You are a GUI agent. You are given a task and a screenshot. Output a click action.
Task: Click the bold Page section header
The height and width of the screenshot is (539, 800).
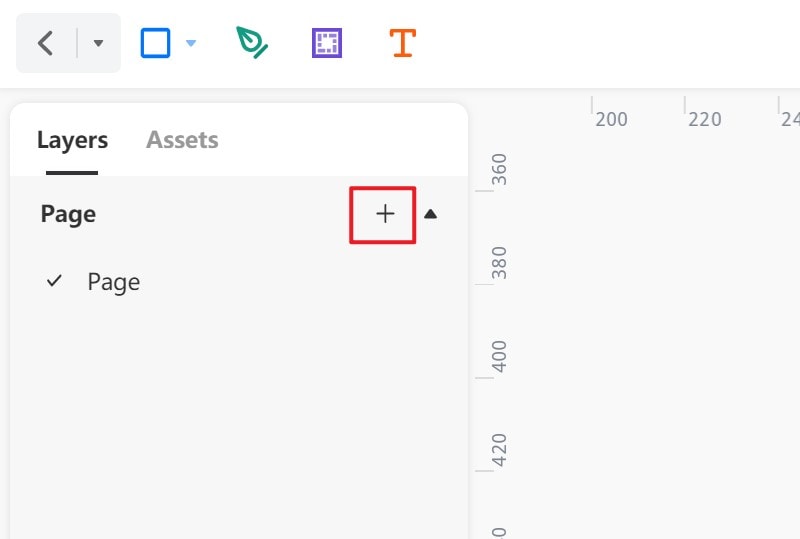68,214
